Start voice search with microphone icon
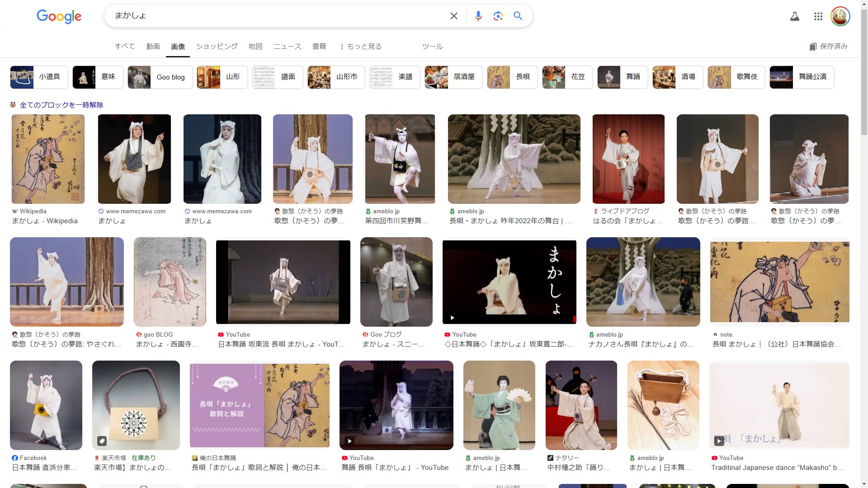Image resolution: width=868 pixels, height=488 pixels. click(x=478, y=16)
